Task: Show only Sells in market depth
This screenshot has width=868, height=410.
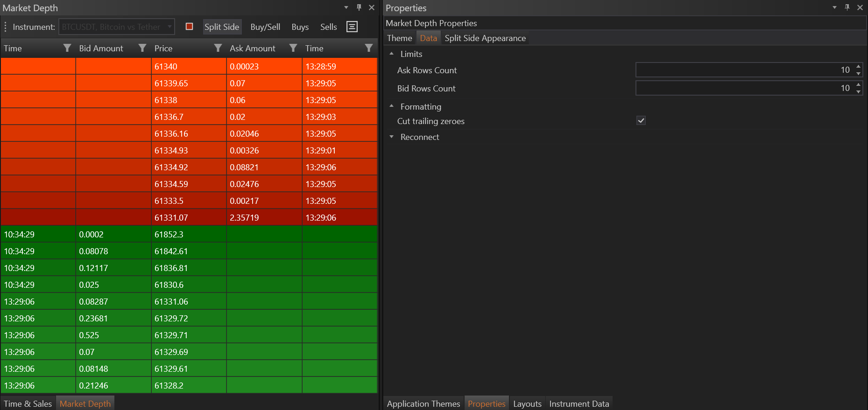Action: [328, 27]
